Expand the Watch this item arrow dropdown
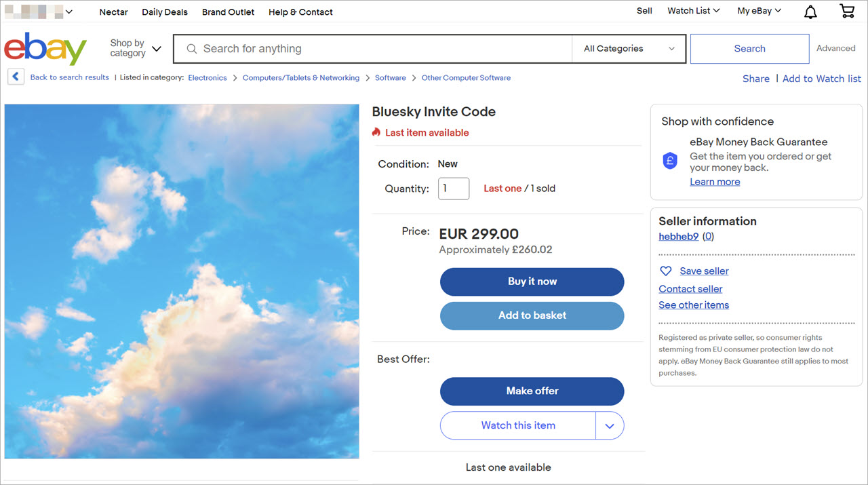Image resolution: width=868 pixels, height=485 pixels. (x=610, y=426)
